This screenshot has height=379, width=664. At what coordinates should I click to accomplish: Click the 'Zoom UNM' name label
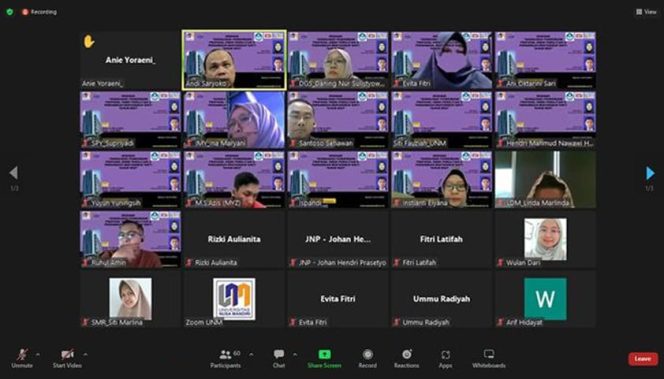(204, 322)
